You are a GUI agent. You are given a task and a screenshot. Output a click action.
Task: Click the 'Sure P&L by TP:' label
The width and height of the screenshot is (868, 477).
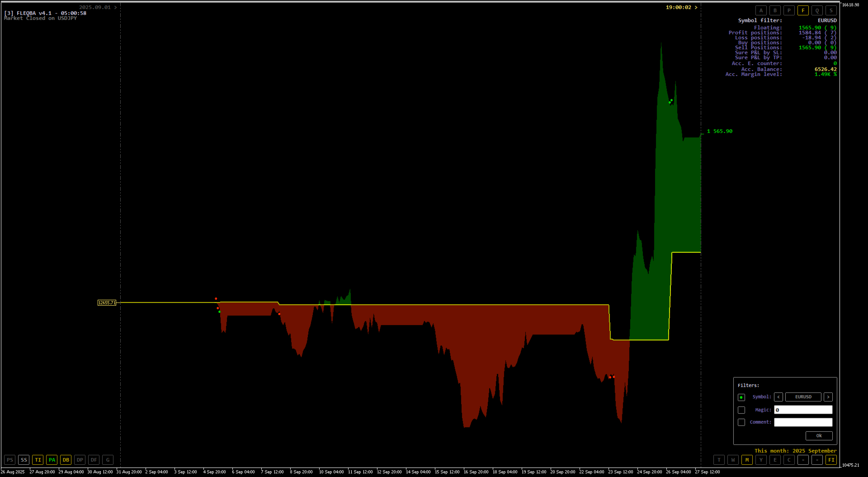[759, 57]
